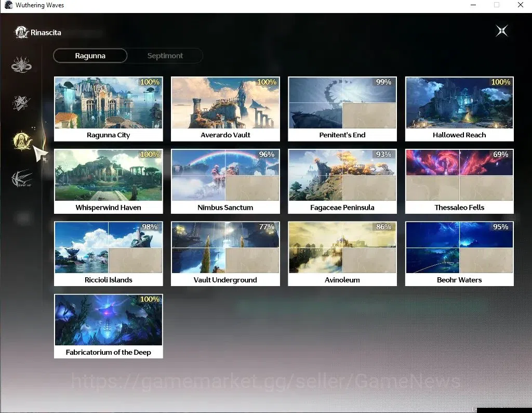Image resolution: width=532 pixels, height=413 pixels.
Task: Switch to the Septimont tab
Action: pos(165,56)
